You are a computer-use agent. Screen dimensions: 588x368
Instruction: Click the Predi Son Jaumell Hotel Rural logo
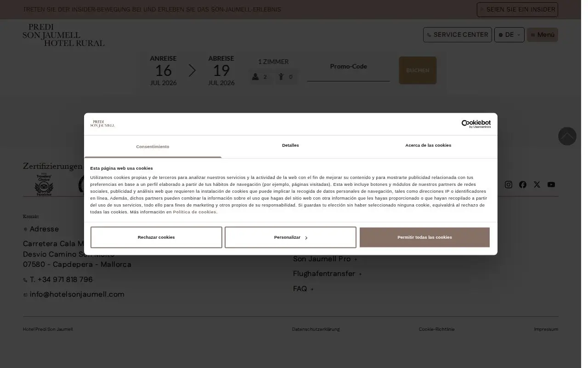coord(63,35)
